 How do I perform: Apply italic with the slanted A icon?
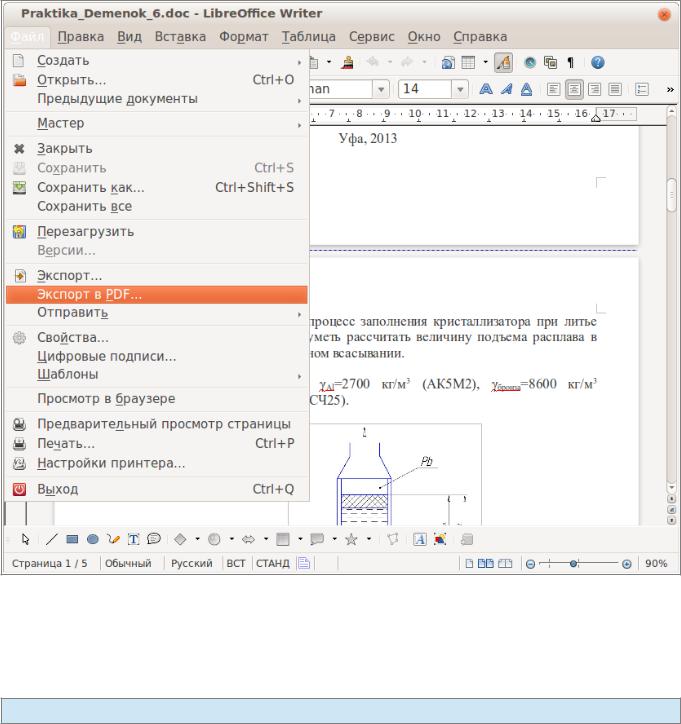pyautogui.click(x=506, y=89)
